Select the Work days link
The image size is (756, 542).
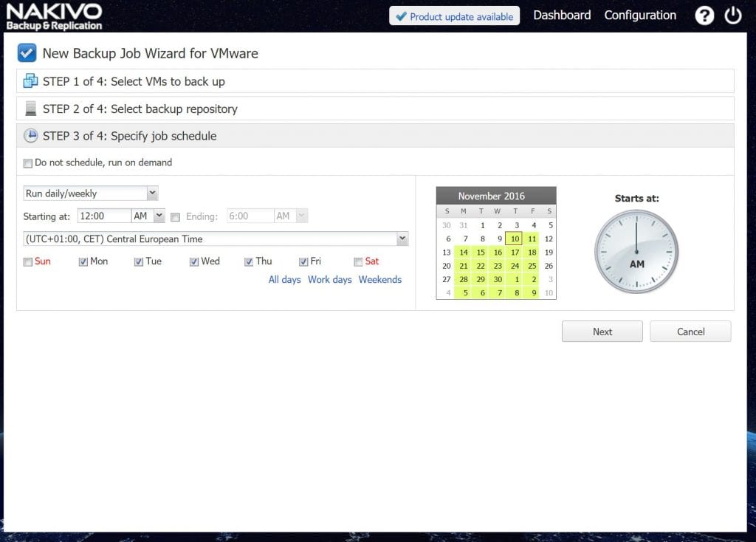point(329,280)
